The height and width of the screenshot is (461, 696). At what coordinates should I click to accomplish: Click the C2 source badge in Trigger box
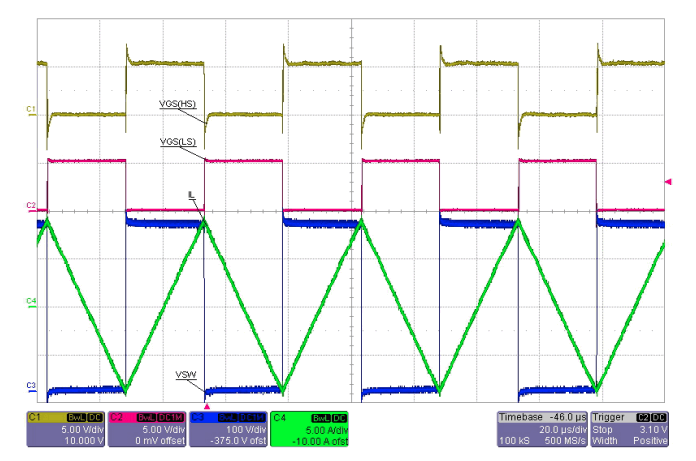pos(643,418)
